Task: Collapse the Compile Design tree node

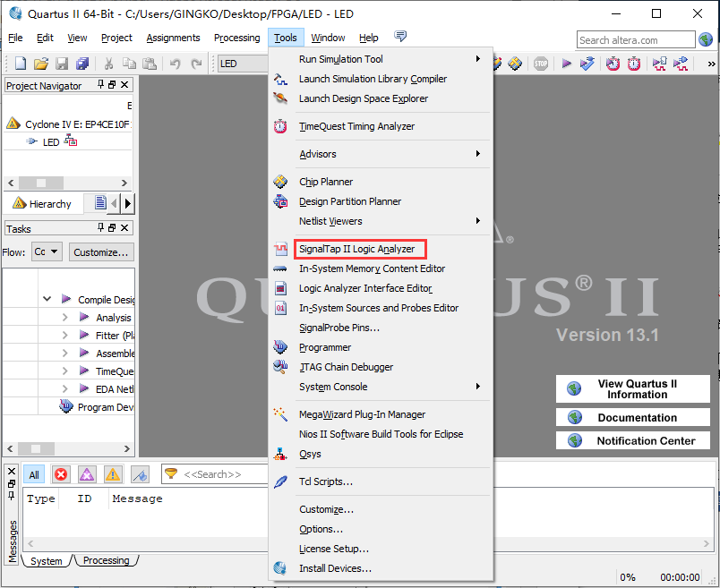Action: [x=47, y=300]
